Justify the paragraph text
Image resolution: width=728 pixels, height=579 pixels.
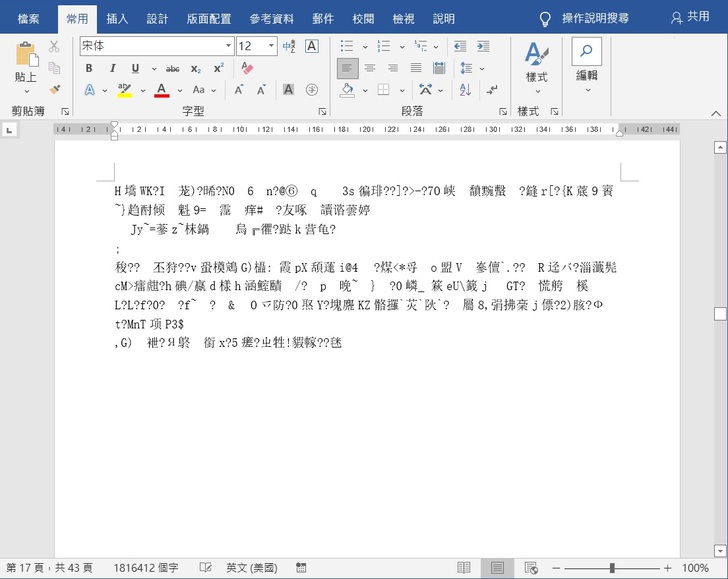click(415, 68)
